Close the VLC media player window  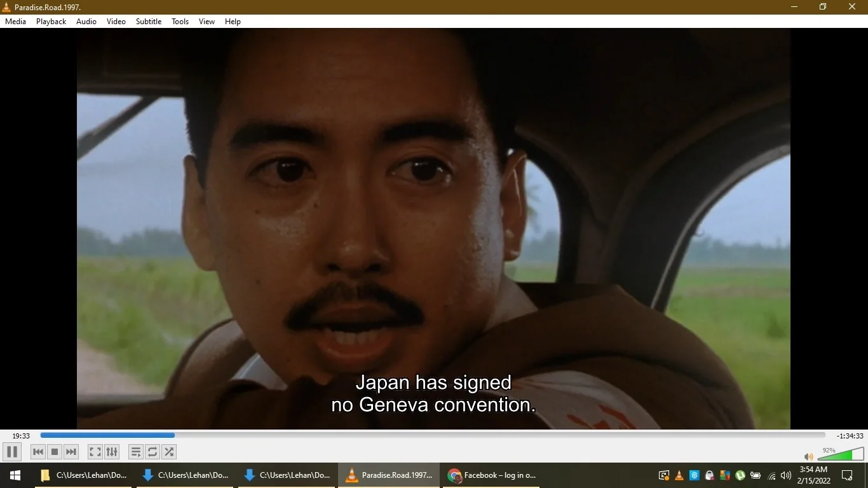click(x=852, y=7)
